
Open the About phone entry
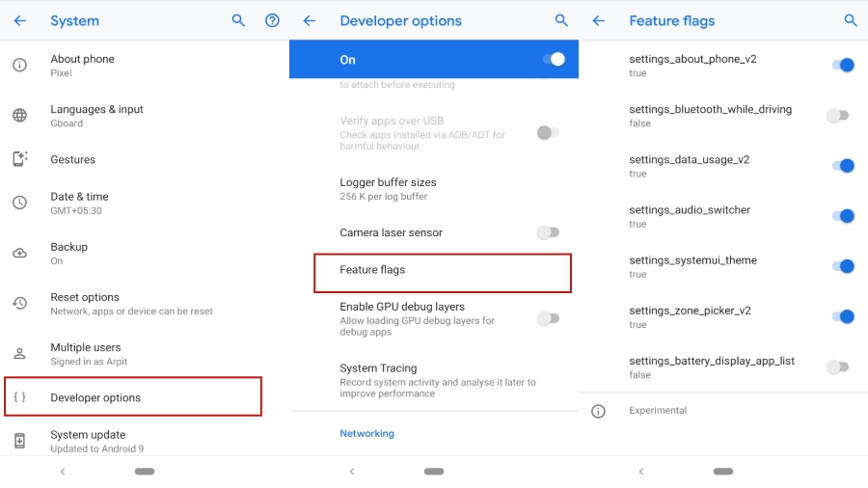pyautogui.click(x=82, y=65)
